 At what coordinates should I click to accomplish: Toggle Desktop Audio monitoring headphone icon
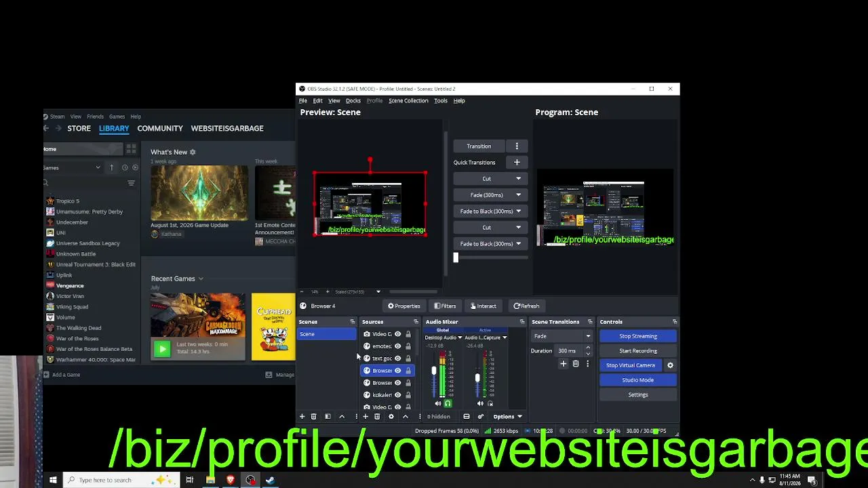pyautogui.click(x=448, y=404)
